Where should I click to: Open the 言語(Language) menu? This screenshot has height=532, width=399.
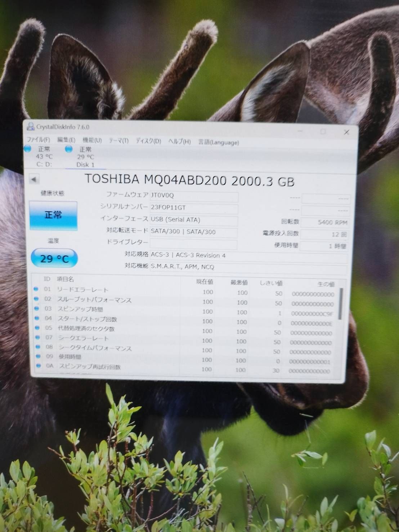point(218,142)
